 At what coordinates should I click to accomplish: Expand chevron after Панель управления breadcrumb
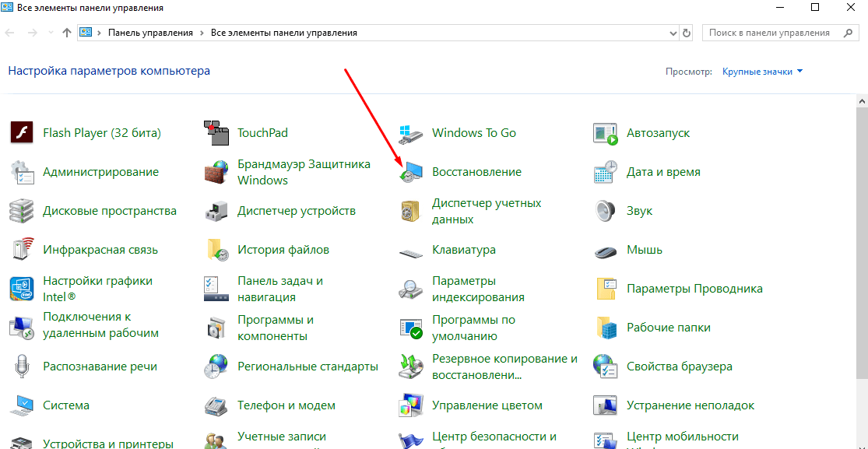tap(202, 33)
